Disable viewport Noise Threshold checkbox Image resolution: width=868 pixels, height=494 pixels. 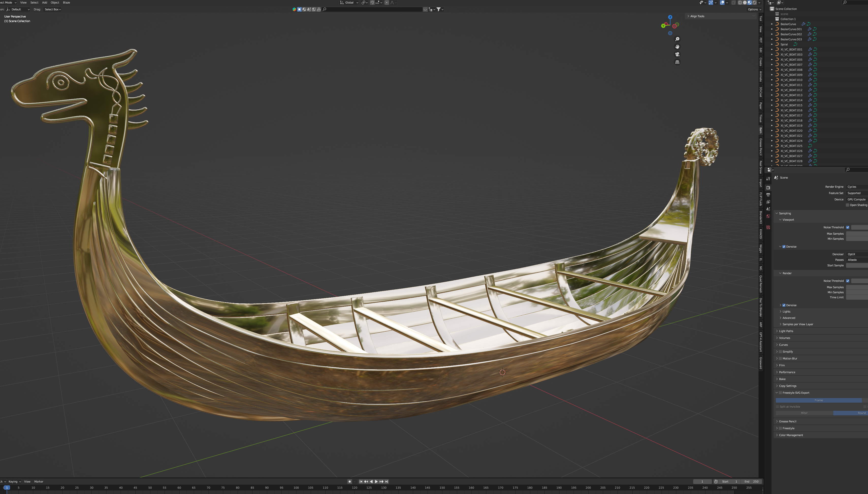[848, 227]
